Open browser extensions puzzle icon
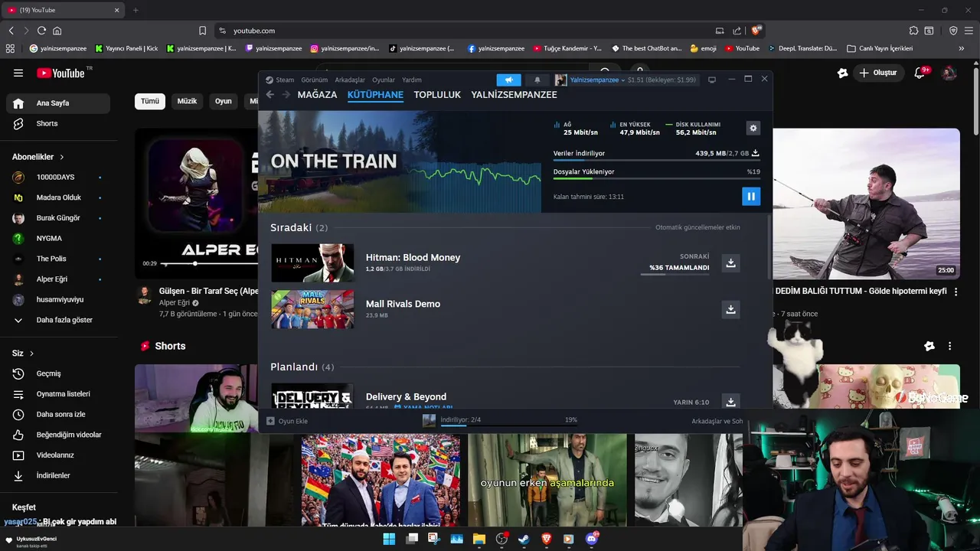This screenshot has height=551, width=980. (913, 31)
